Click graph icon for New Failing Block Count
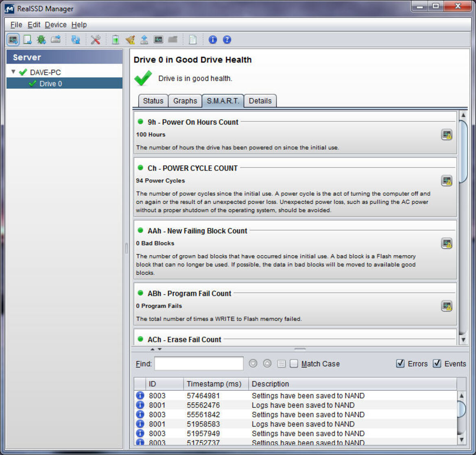Viewport: 476px width, 455px height. coord(447,243)
